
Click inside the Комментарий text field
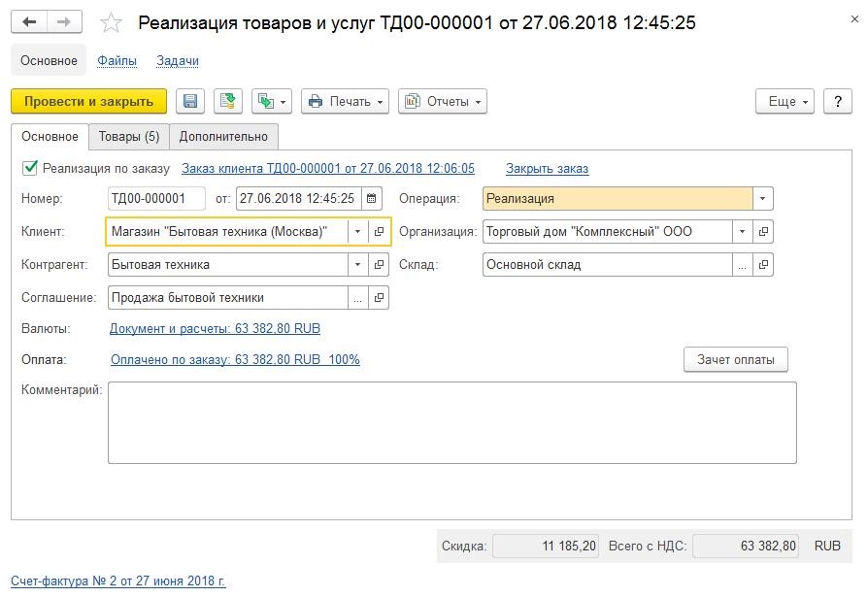[x=452, y=422]
